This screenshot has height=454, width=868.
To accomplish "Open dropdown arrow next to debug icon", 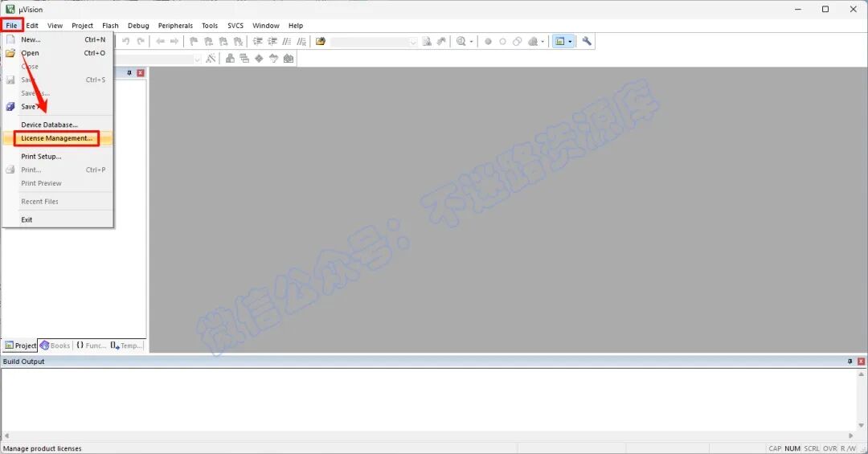I will (x=472, y=42).
